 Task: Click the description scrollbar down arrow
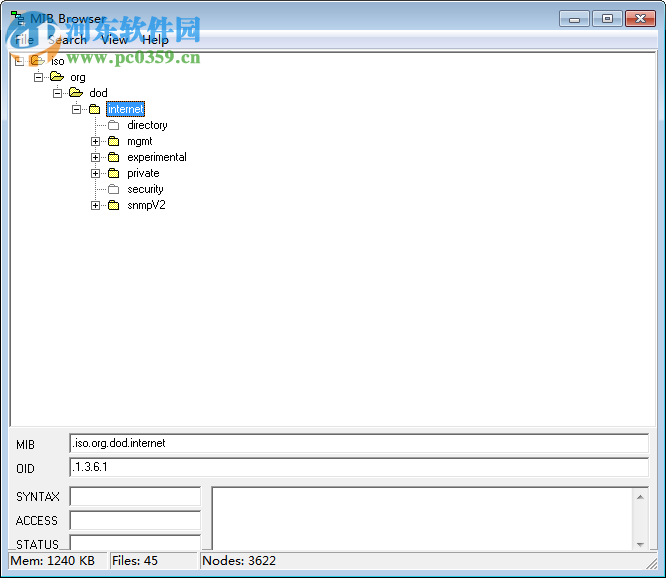click(640, 544)
